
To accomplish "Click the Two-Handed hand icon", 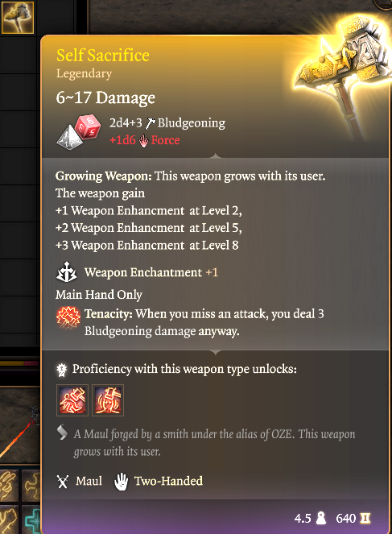I will coord(121,482).
